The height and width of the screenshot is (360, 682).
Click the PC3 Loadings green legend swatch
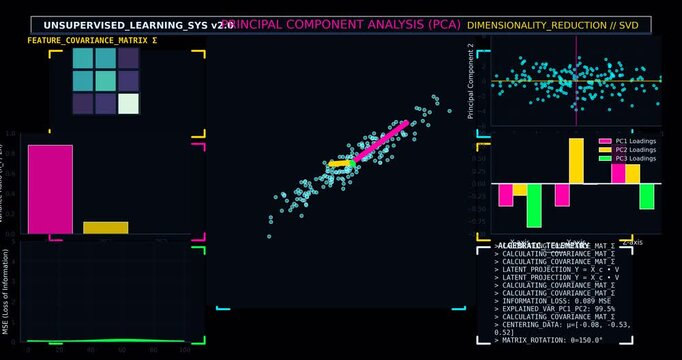[605, 158]
